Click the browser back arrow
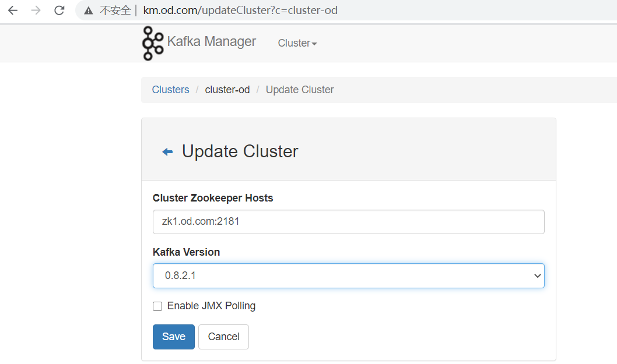 (x=13, y=10)
